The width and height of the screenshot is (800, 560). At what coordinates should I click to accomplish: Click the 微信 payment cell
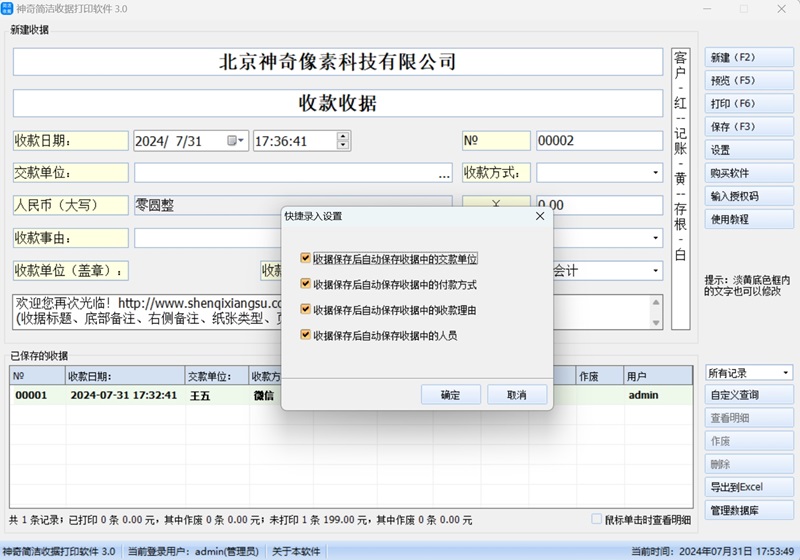[x=264, y=395]
